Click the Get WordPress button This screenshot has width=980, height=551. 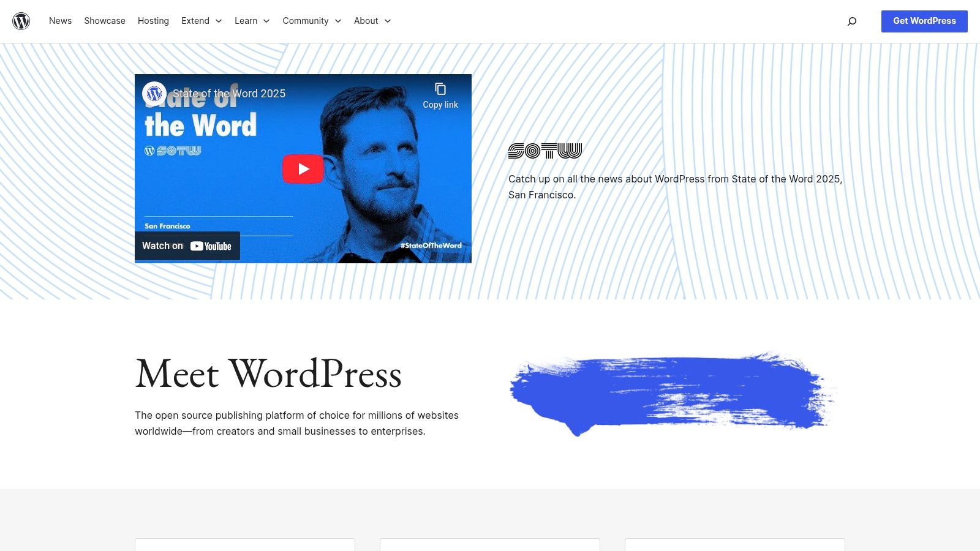tap(924, 21)
